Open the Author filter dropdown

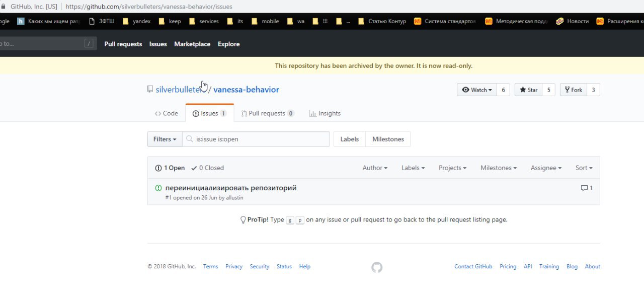[375, 168]
